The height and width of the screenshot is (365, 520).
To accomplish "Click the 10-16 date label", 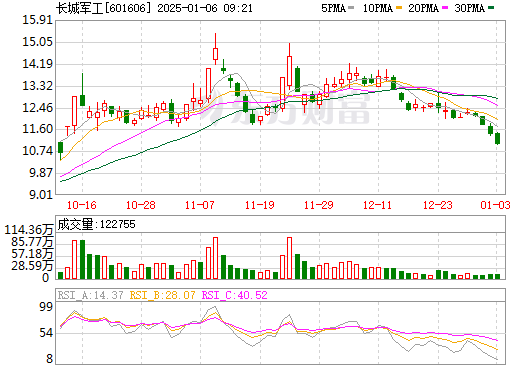I will click(82, 205).
